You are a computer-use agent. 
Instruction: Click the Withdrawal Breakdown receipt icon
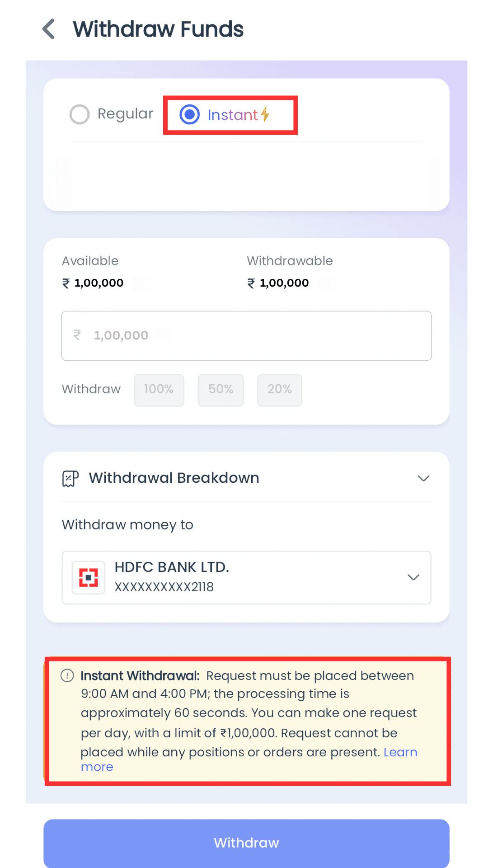(70, 478)
